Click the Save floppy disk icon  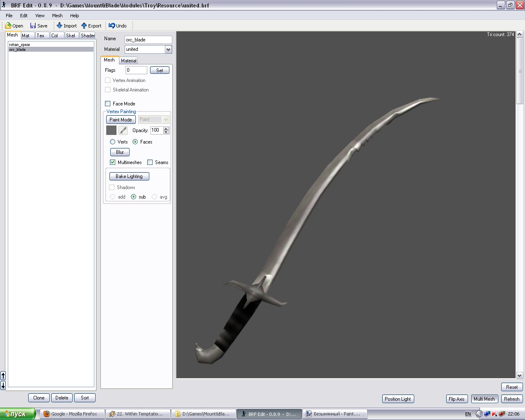[x=33, y=25]
